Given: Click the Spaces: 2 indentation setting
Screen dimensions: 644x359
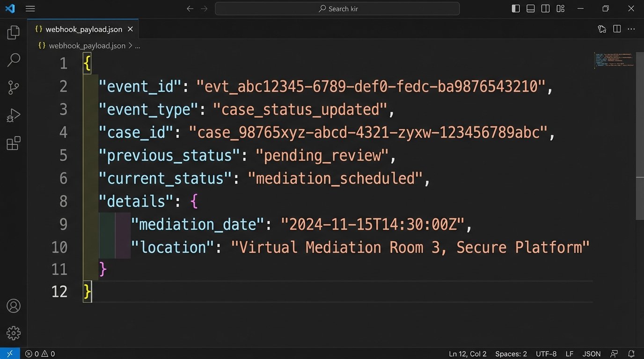Looking at the screenshot, I should pyautogui.click(x=511, y=354).
